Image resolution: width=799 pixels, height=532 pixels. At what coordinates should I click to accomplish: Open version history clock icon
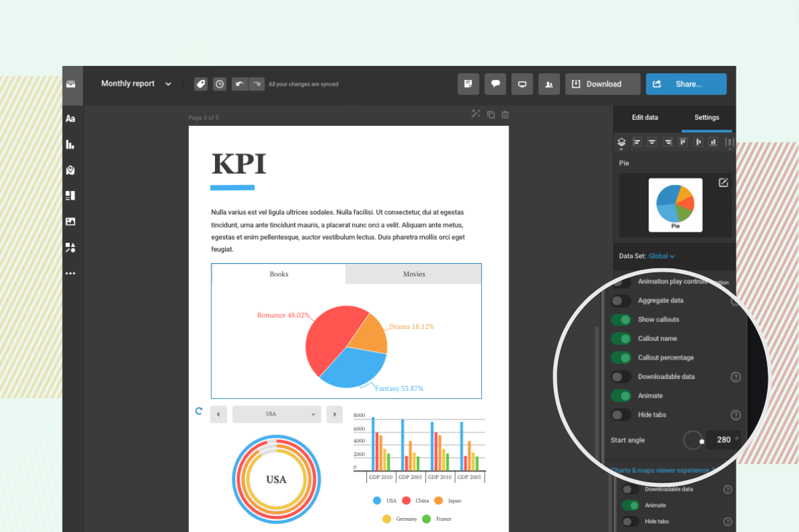pos(220,84)
